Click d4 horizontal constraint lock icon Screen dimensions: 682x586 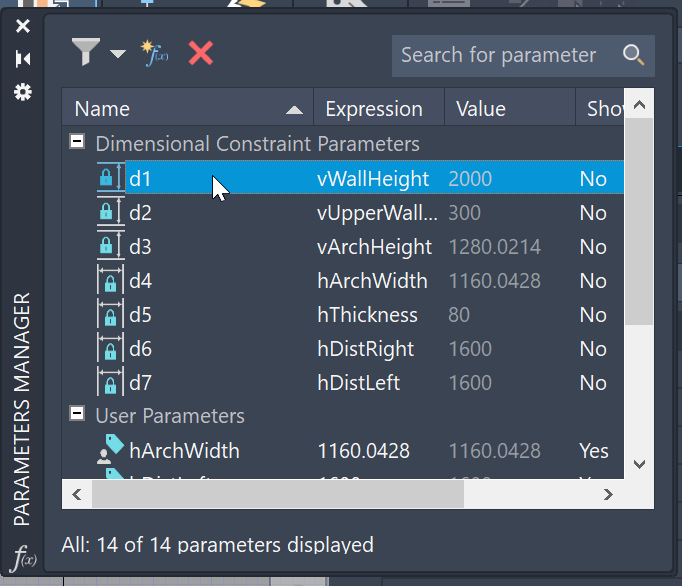pos(110,280)
